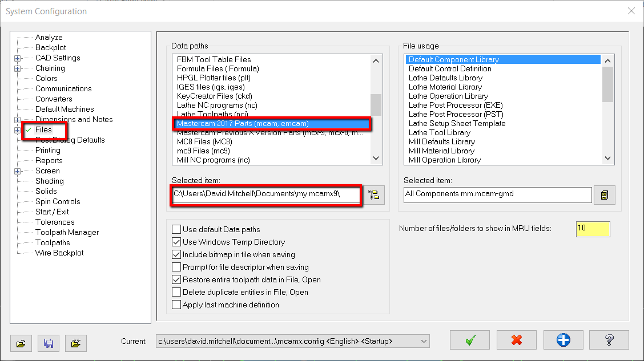This screenshot has width=644, height=361.
Task: Select Colors in the configuration tree
Action: [x=46, y=78]
